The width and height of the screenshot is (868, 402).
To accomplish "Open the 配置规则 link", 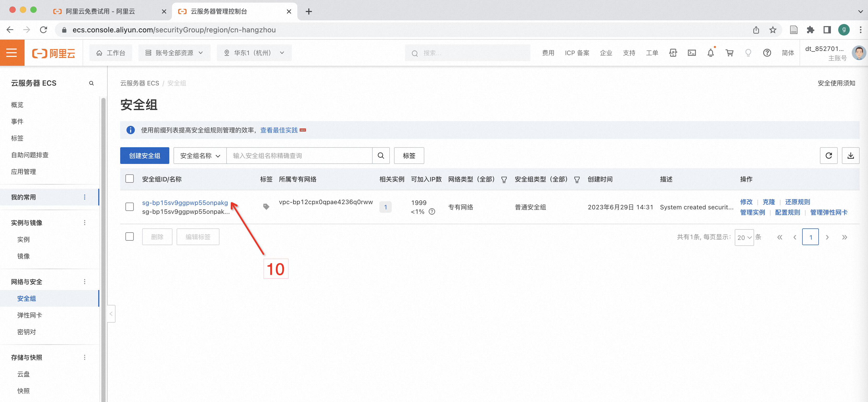I will (x=787, y=212).
